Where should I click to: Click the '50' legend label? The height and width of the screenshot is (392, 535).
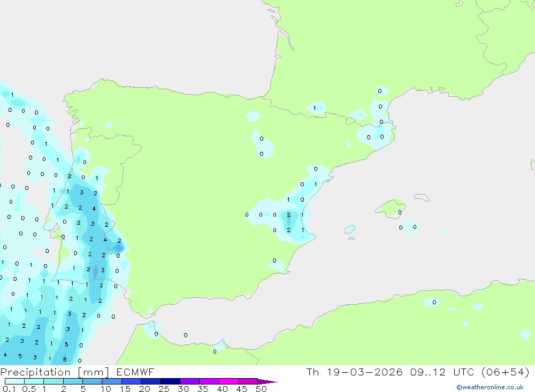click(261, 389)
